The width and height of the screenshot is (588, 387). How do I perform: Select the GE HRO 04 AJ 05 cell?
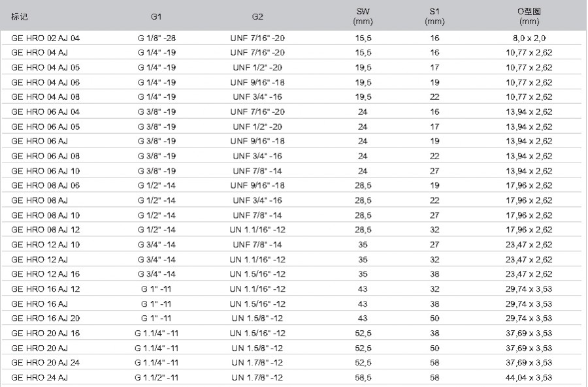pyautogui.click(x=45, y=68)
